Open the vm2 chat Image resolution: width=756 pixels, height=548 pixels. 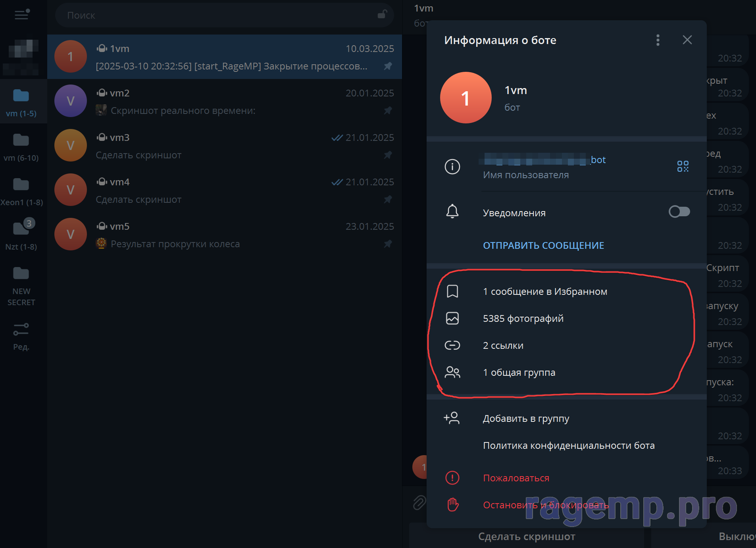[x=225, y=102]
